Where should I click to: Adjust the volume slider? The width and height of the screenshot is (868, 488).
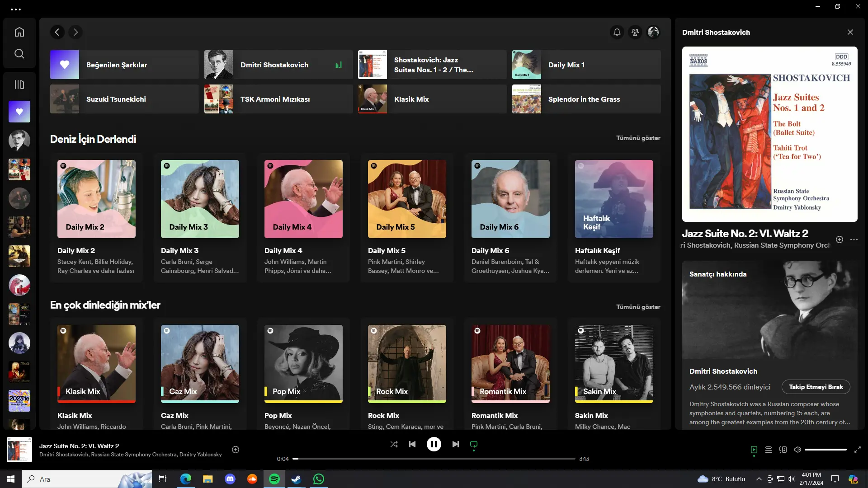pos(826,450)
